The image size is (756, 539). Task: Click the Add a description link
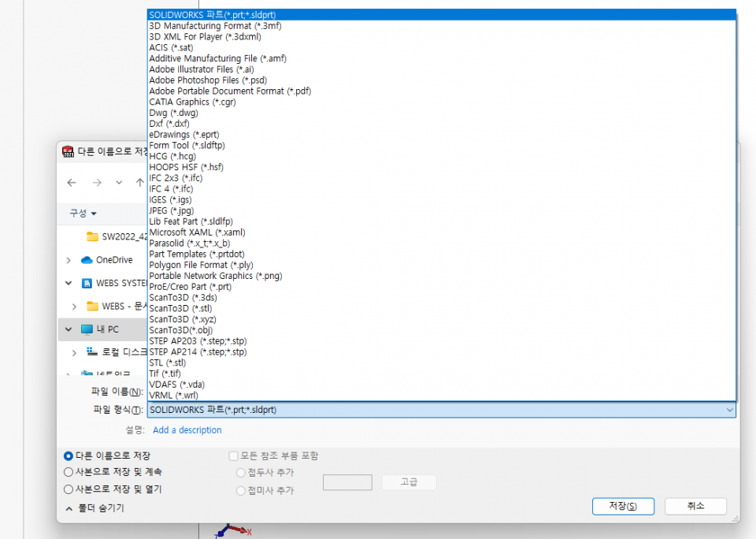click(187, 430)
